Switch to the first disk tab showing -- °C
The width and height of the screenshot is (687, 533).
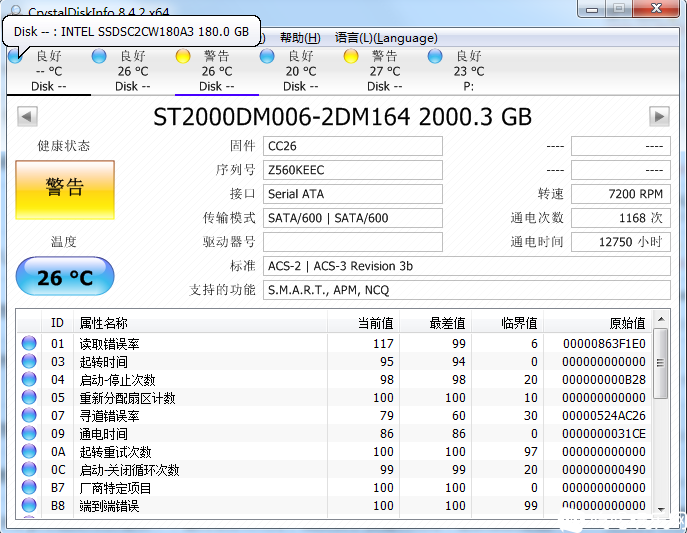pos(49,71)
